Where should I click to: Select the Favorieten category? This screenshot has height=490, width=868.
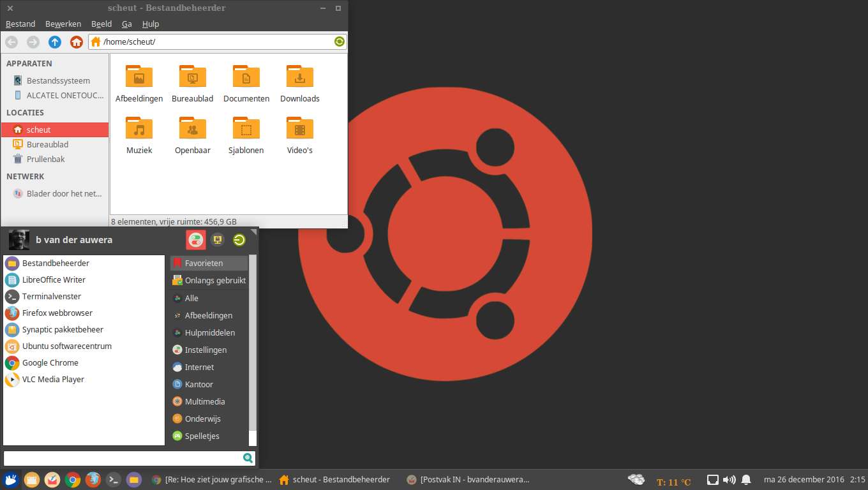209,263
